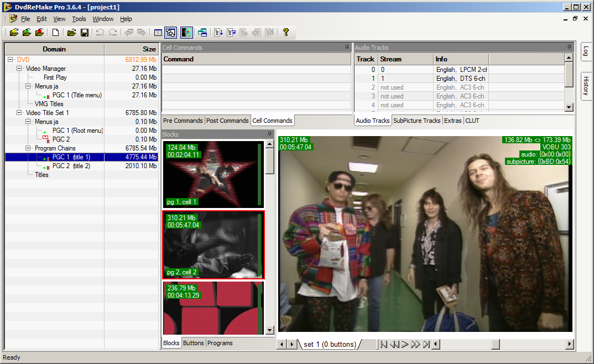Screen dimensions: 594x364
Task: Click the command list with down arrow icon
Action: (218, 33)
